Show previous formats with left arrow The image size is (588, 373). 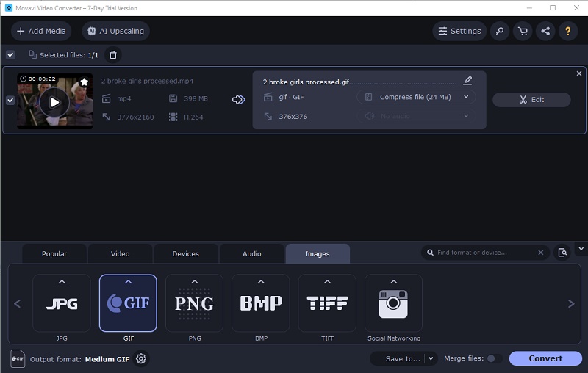[17, 303]
